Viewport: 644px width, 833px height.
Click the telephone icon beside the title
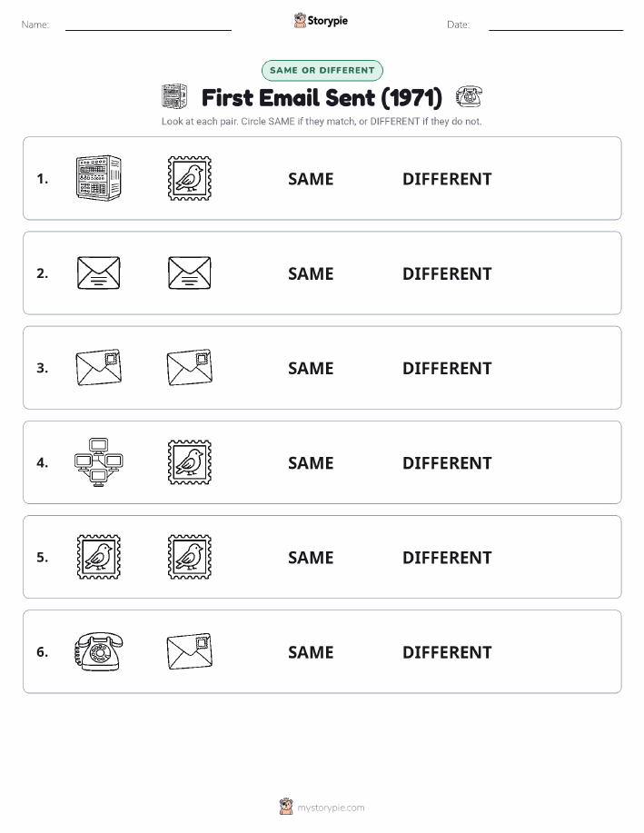[x=470, y=96]
